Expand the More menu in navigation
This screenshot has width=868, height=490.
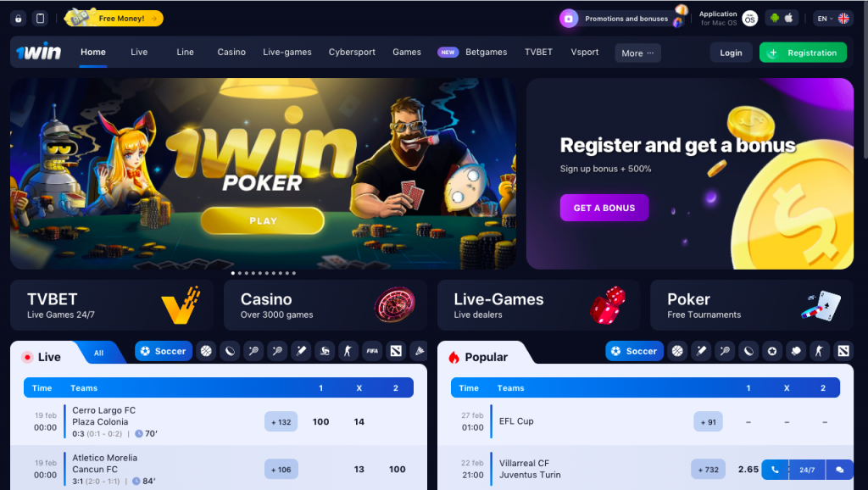coord(637,53)
